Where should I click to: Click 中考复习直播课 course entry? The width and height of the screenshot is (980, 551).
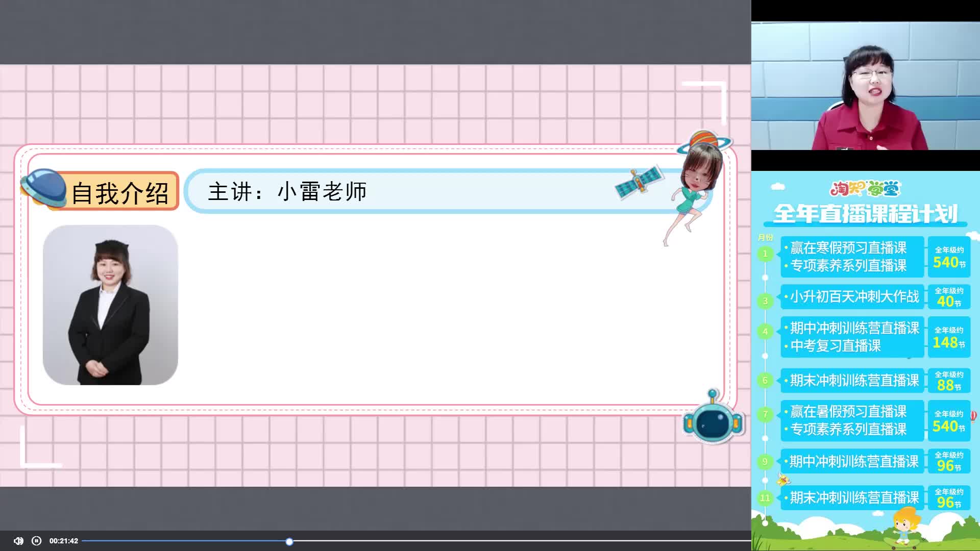point(836,346)
